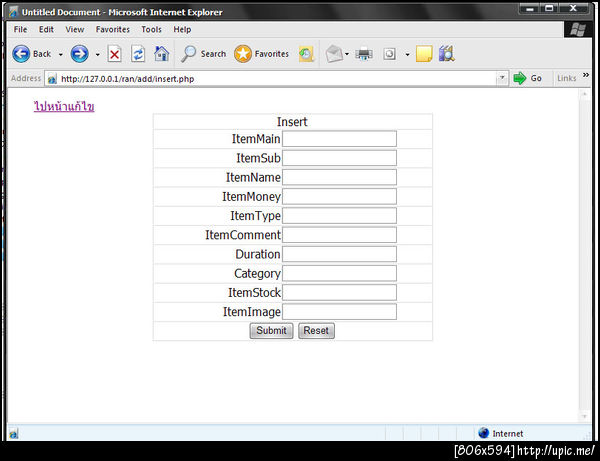Click the page icon in address bar
This screenshot has width=600, height=461.
(52, 79)
